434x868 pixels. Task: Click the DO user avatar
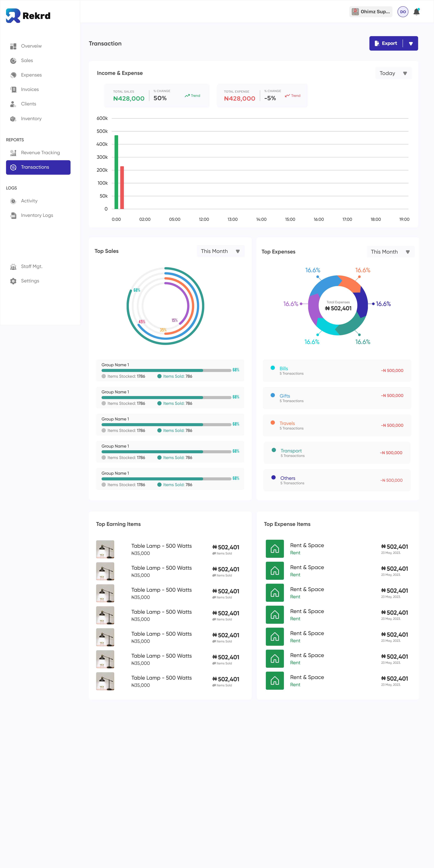403,12
